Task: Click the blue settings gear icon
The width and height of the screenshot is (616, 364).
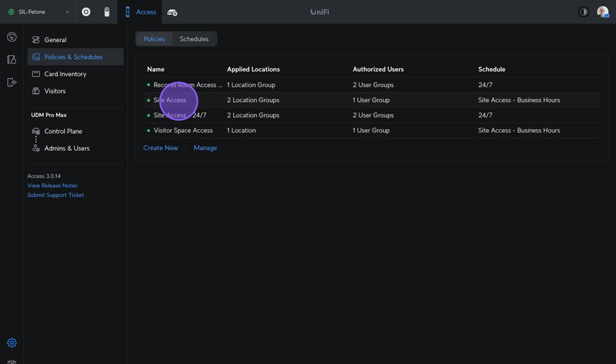Action: pos(12,343)
